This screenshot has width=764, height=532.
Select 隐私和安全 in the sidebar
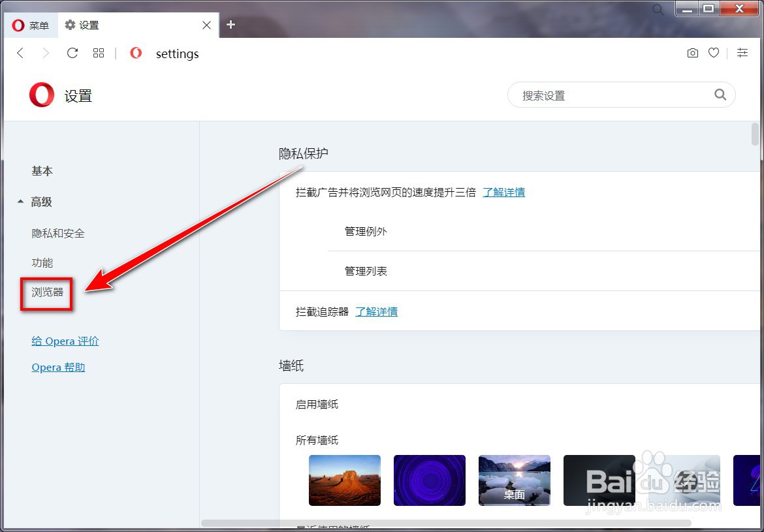click(x=58, y=233)
